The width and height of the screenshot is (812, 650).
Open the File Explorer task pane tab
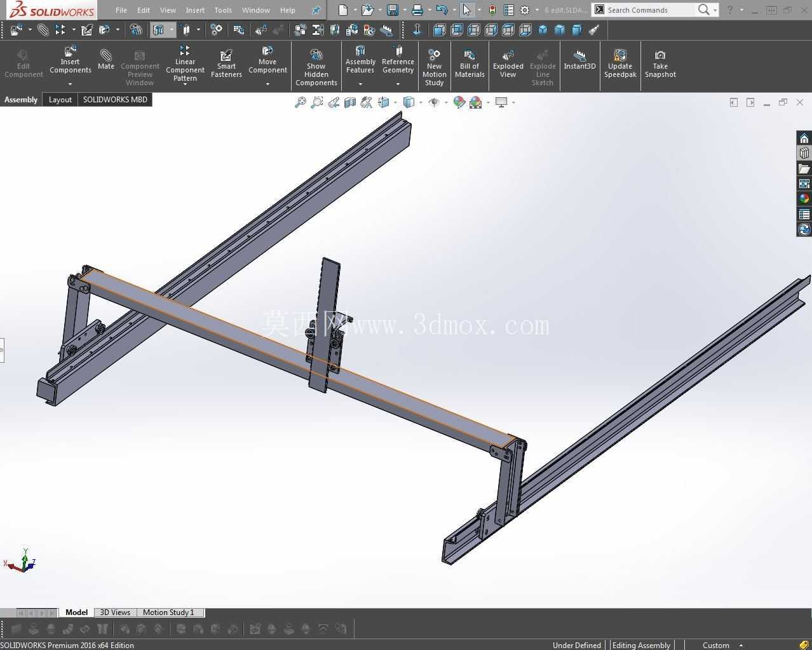coord(804,168)
